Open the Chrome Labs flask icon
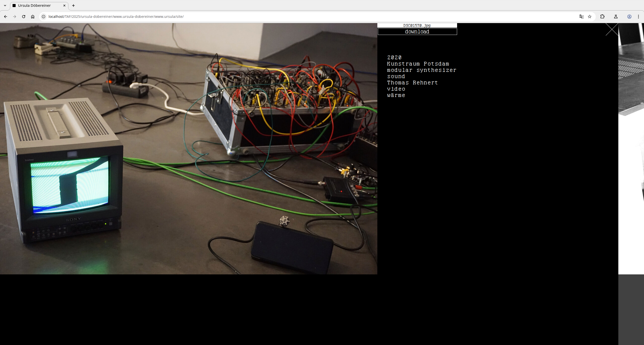This screenshot has height=345, width=644. pyautogui.click(x=616, y=17)
